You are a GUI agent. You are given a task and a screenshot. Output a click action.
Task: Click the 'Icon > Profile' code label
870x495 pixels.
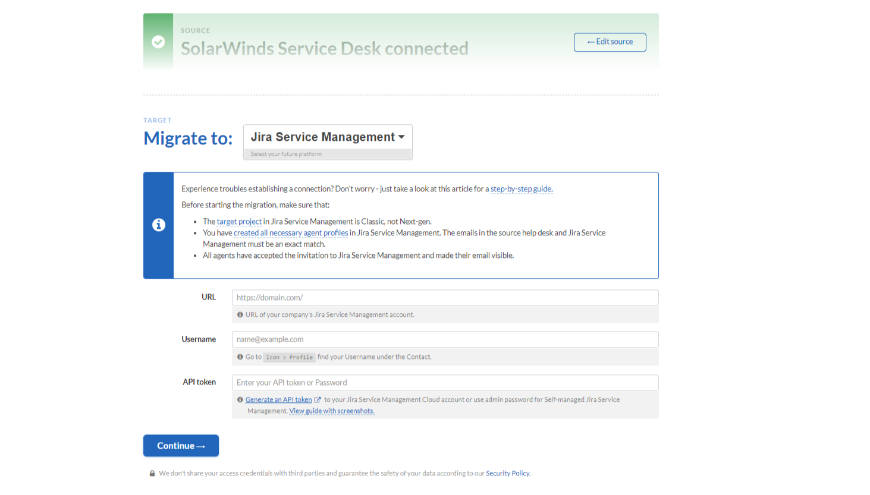point(289,357)
